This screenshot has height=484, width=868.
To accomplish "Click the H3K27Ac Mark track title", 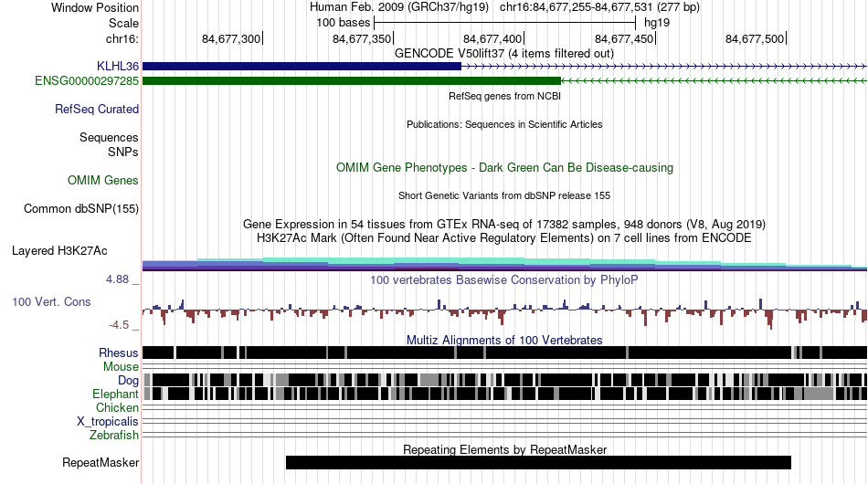I will tap(504, 237).
